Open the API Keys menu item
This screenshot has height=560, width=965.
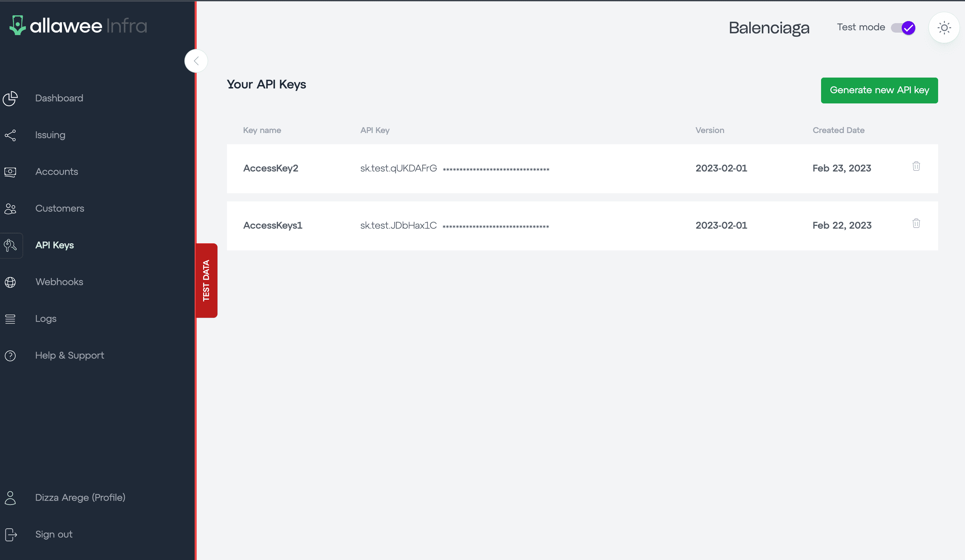click(54, 245)
